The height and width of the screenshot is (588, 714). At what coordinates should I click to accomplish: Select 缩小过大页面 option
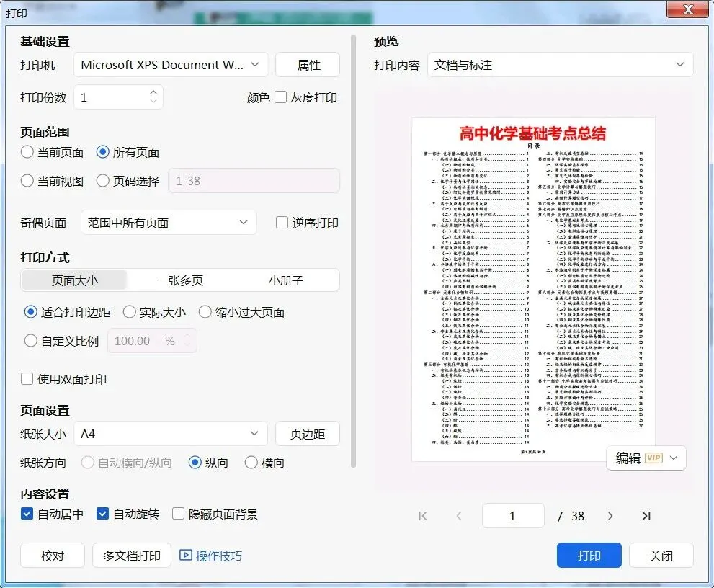[x=205, y=312]
